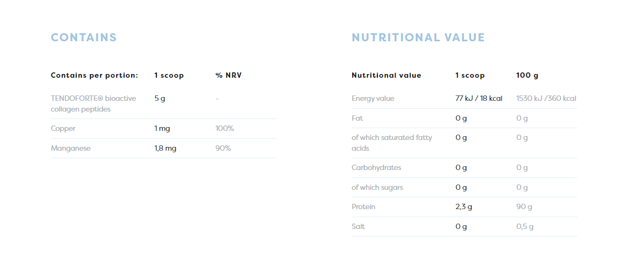
Task: Select the saturated fatty acids row label
Action: point(392,143)
